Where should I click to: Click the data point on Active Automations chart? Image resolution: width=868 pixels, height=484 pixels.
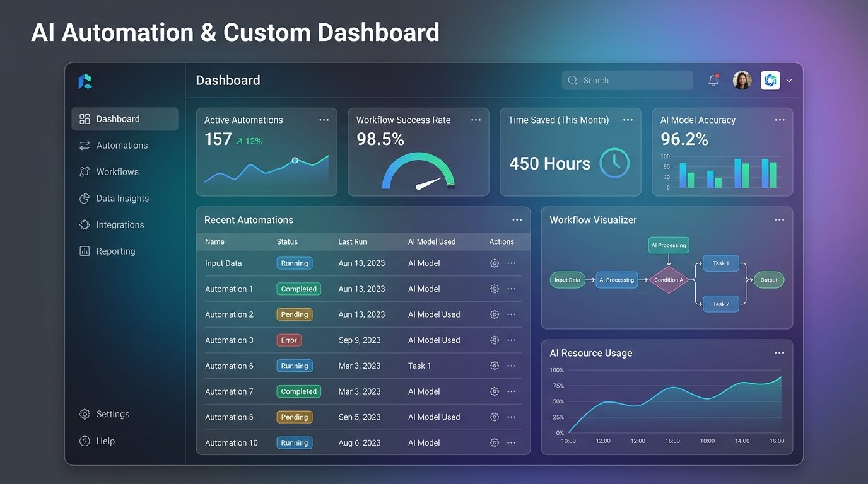(x=295, y=161)
